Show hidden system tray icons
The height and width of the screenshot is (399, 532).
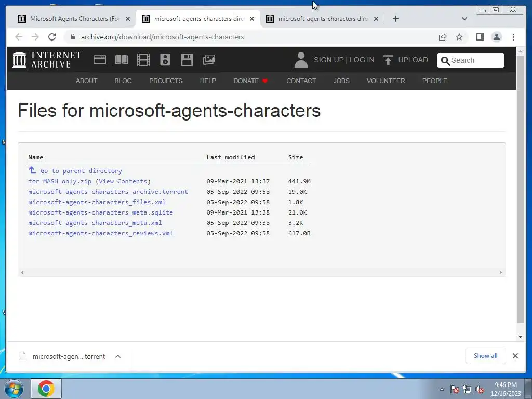442,389
